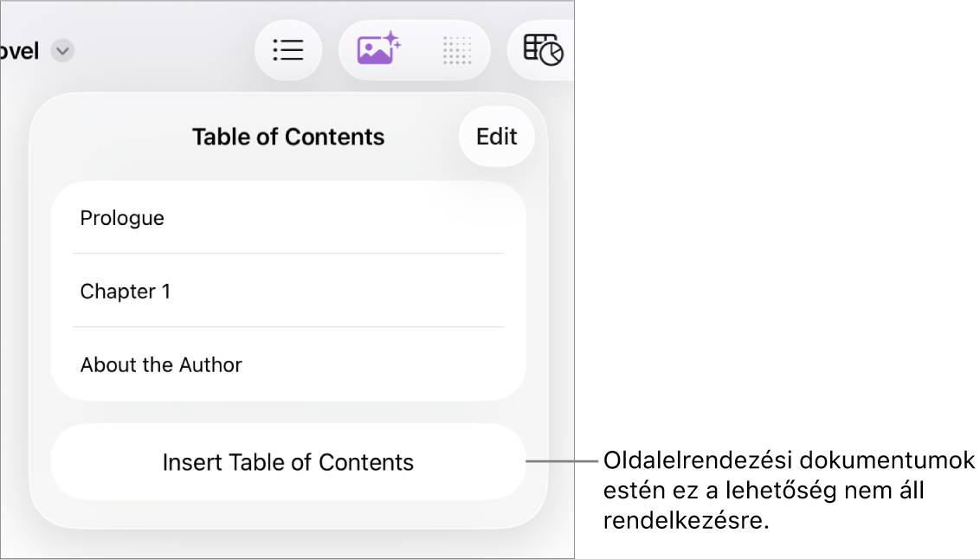Click blank space in the Prologue row
Image resolution: width=980 pixels, height=559 pixels.
point(364,218)
